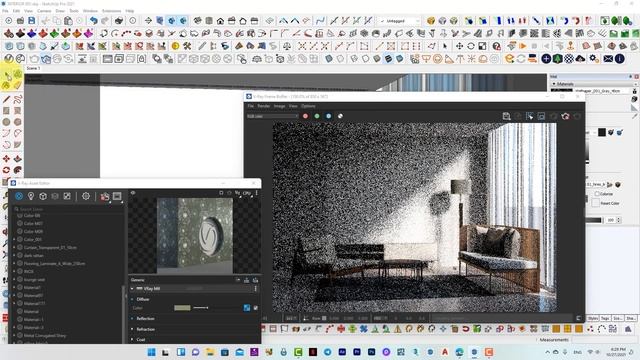Image resolution: width=640 pixels, height=360 pixels.
Task: Toggle the red channel in Frame Buffer
Action: pyautogui.click(x=305, y=116)
